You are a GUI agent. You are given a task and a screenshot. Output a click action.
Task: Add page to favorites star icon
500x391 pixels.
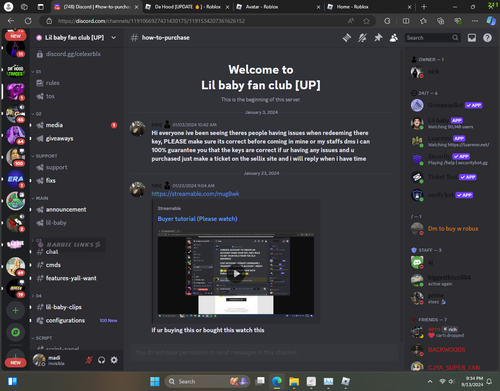pyautogui.click(x=366, y=21)
